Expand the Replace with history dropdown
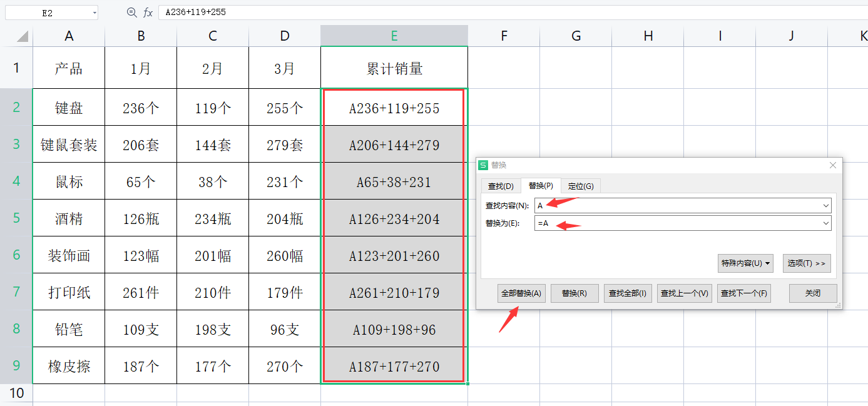The height and width of the screenshot is (406, 868). [x=826, y=223]
